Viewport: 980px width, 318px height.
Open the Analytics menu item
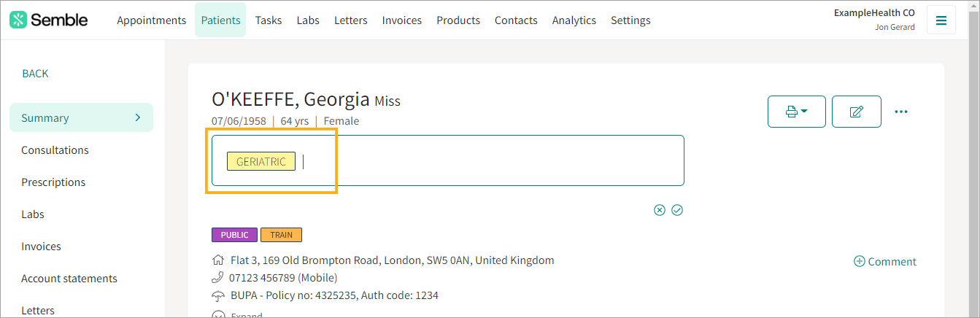pos(574,20)
